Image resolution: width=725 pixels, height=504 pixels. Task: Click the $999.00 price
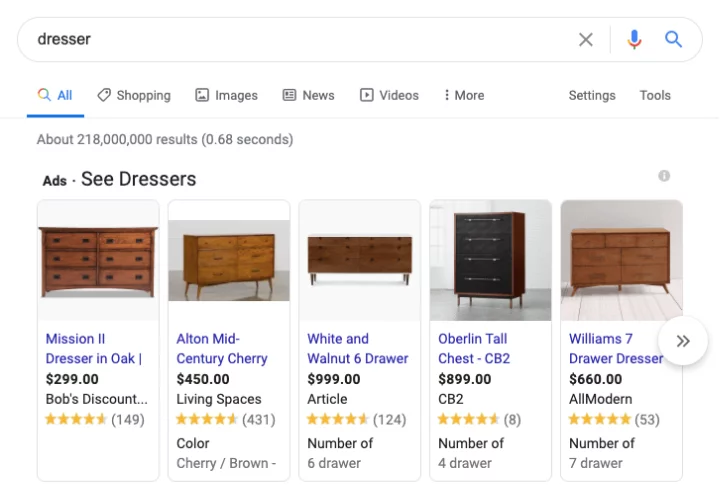click(334, 379)
